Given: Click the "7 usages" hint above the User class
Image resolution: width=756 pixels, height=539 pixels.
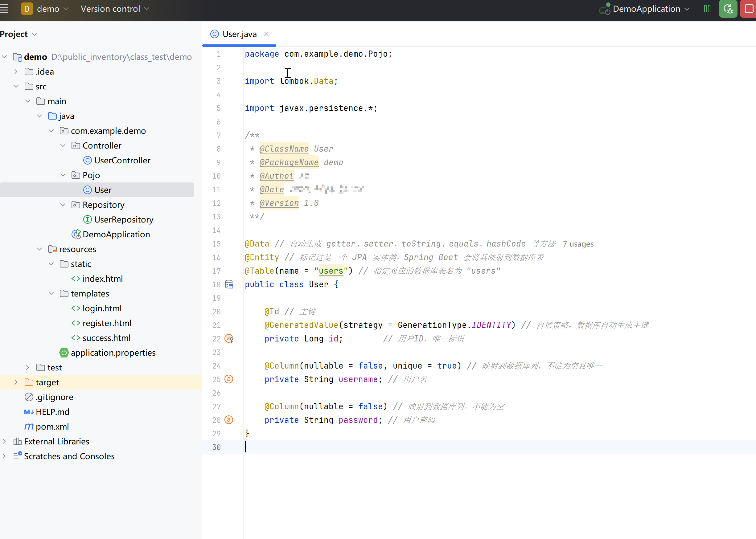Looking at the screenshot, I should coord(578,244).
